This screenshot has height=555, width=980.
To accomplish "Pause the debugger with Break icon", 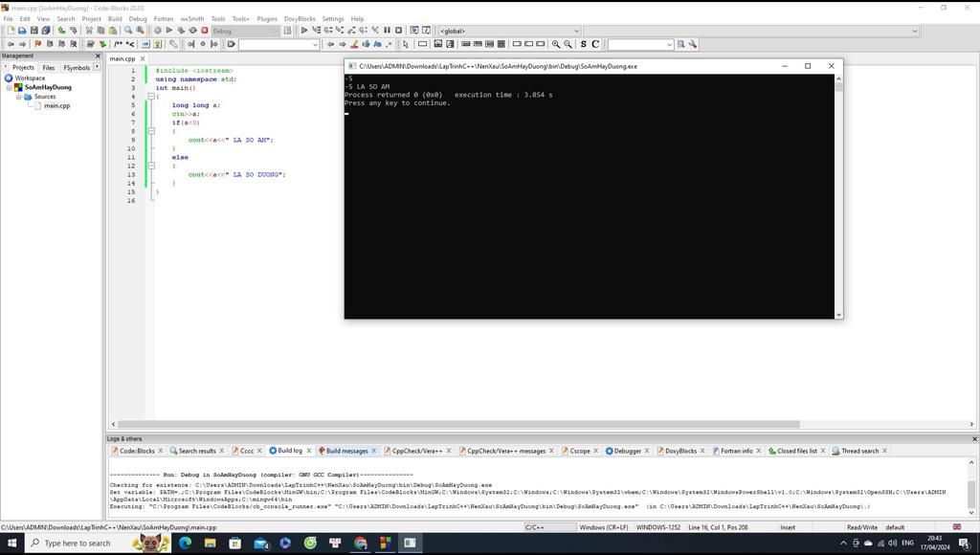I will point(387,30).
